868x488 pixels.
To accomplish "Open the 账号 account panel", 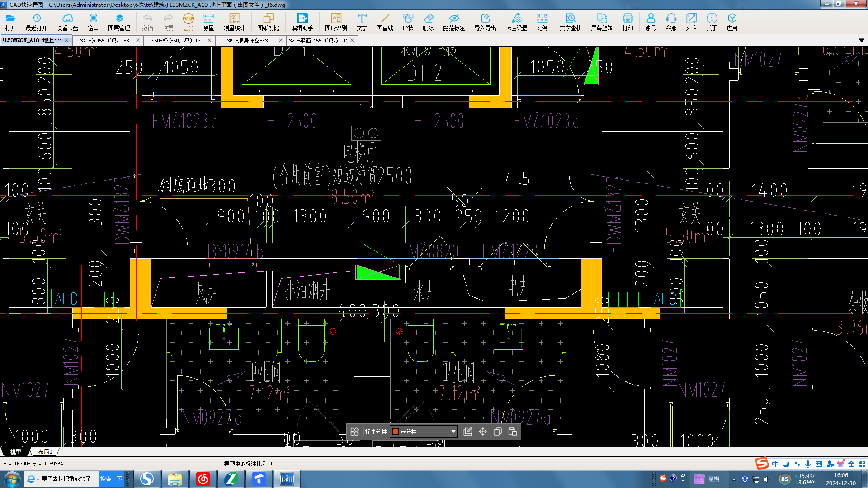I will pos(651,22).
